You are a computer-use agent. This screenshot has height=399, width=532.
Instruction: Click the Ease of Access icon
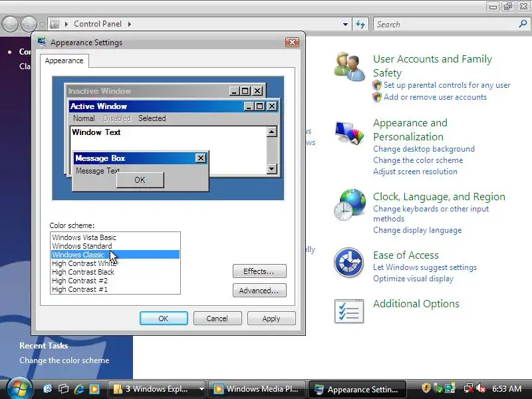tap(348, 263)
